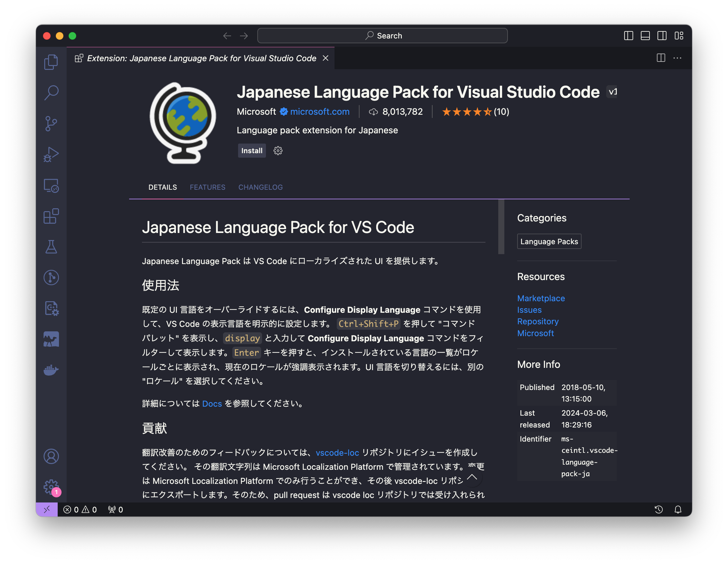Click the globe extension icon image

coord(183,123)
